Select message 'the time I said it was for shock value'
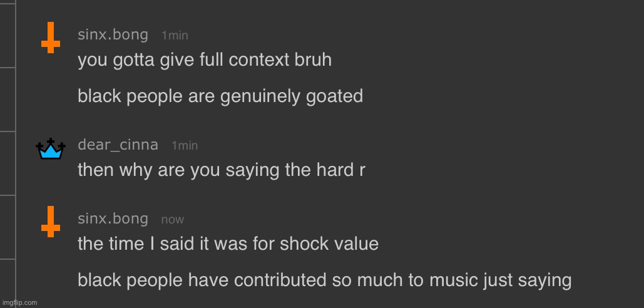Screen dimensions: 644x308 click(228, 244)
